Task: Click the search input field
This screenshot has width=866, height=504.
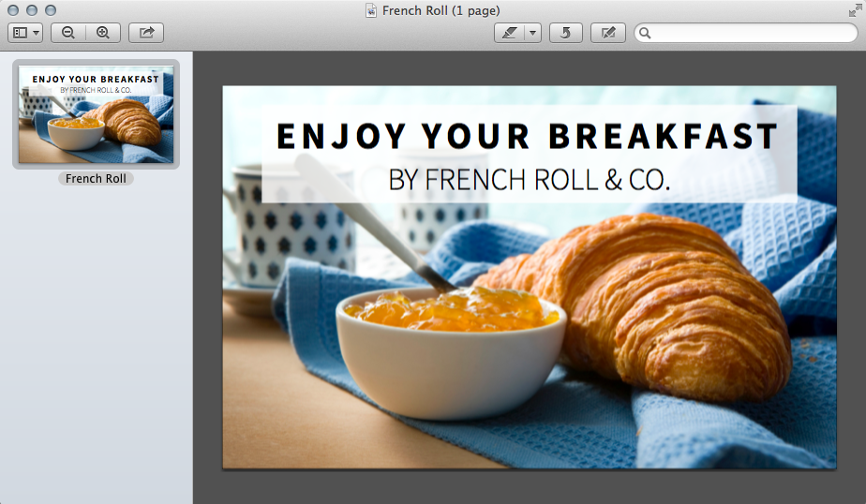Action: coord(746,33)
